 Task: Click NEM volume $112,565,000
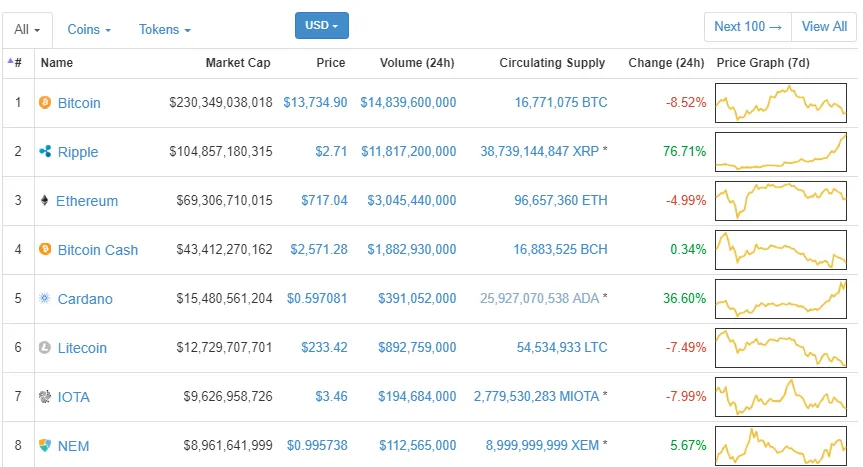coord(417,445)
